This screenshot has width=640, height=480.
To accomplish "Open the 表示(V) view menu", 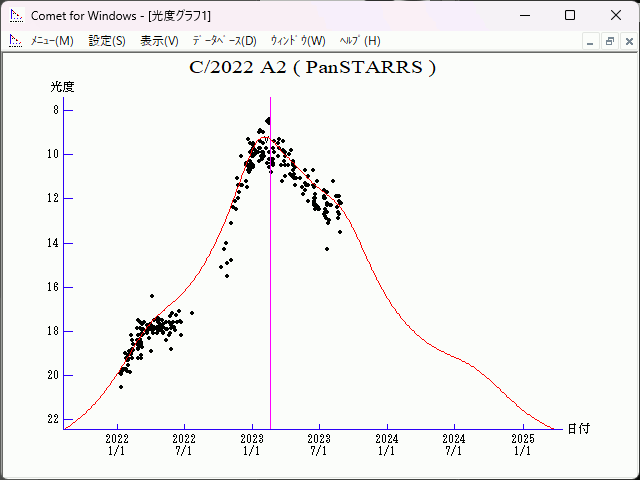I will (159, 41).
